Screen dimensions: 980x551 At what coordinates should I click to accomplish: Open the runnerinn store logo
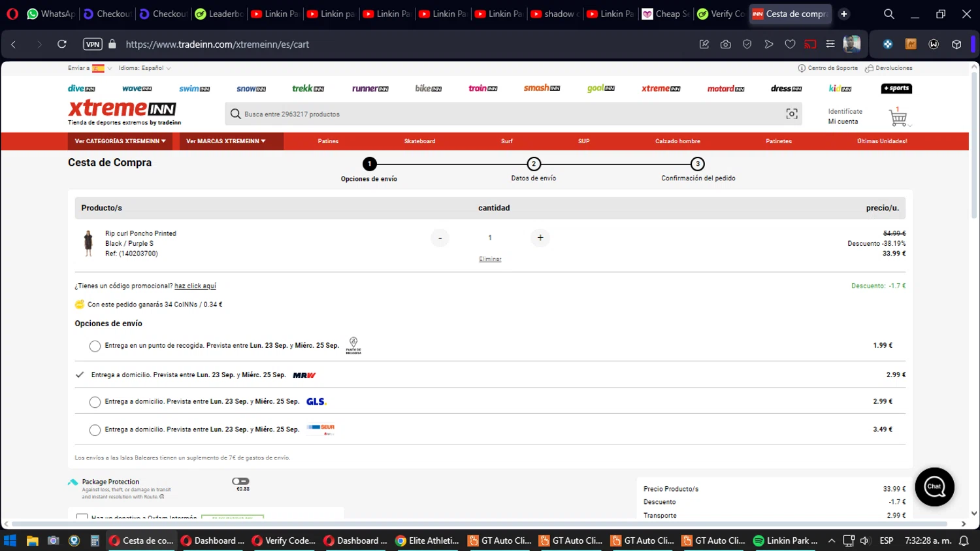(x=370, y=88)
